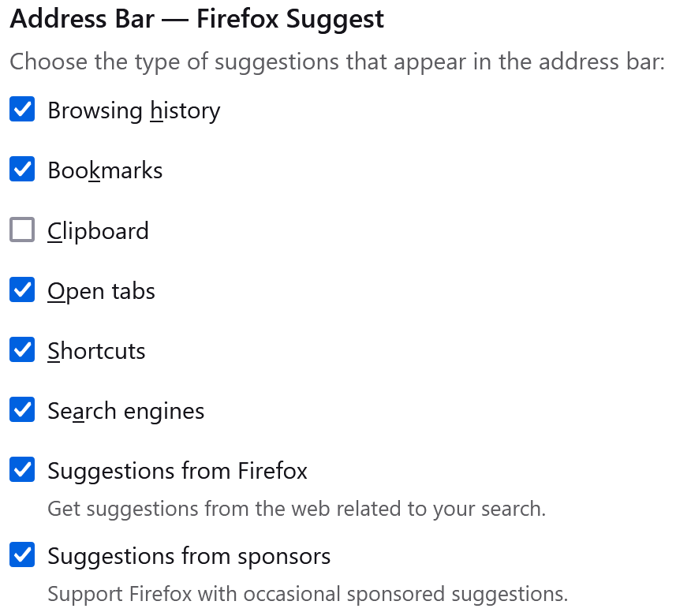This screenshot has width=676, height=616.
Task: Select the Shortcuts label text
Action: point(96,351)
